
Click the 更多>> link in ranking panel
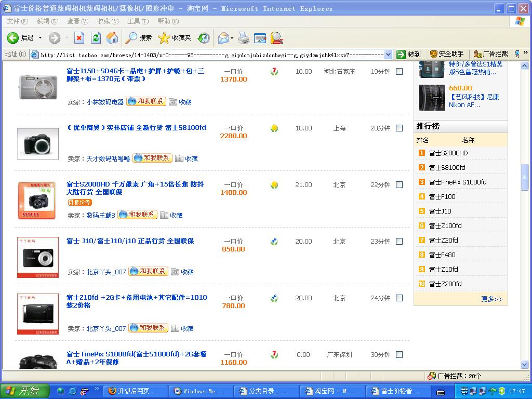click(x=491, y=299)
